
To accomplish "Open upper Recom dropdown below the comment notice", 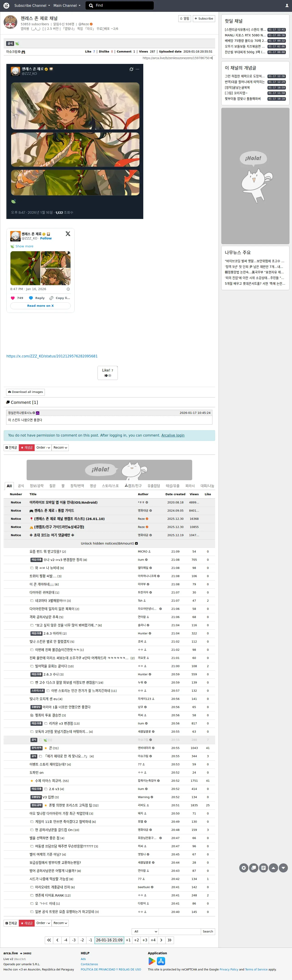I will pos(60,448).
